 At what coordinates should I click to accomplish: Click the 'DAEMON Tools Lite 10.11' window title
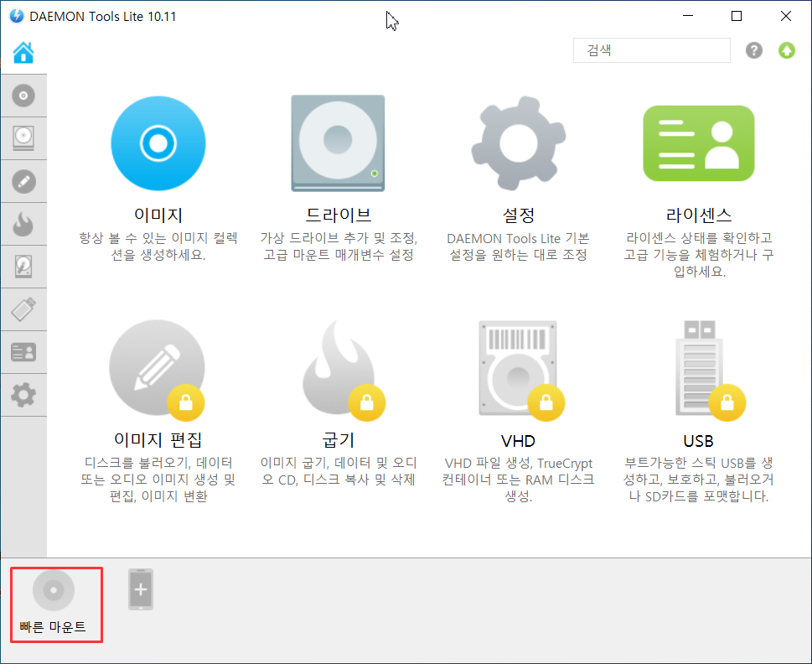102,17
